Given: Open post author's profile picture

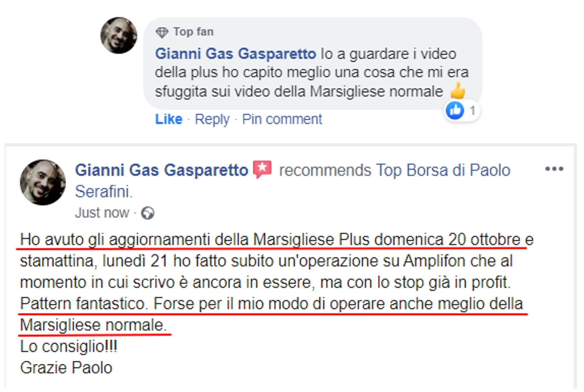Looking at the screenshot, I should click(x=43, y=182).
